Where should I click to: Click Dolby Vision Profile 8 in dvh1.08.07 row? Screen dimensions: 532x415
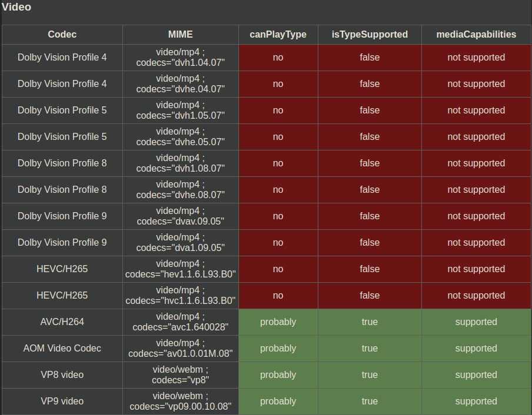[62, 163]
